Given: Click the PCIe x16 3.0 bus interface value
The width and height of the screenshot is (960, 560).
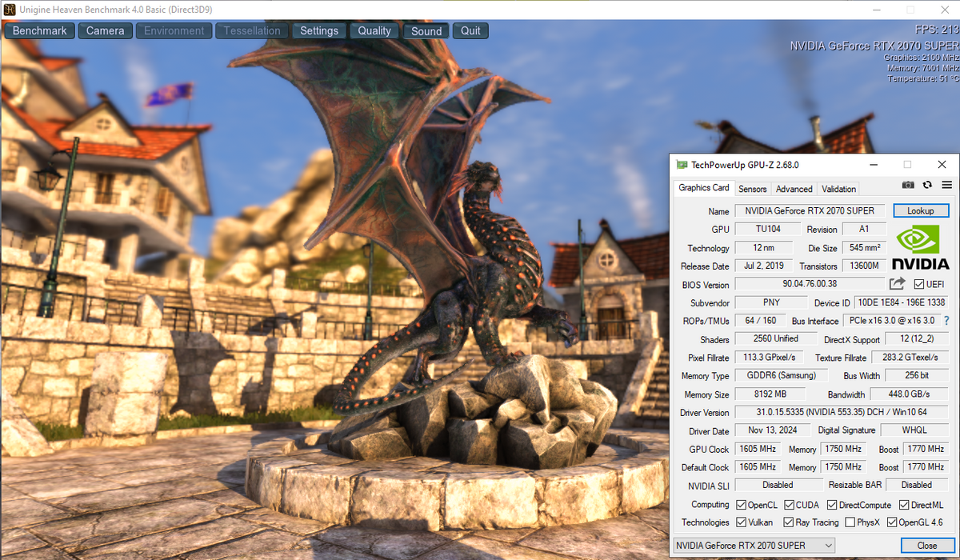Looking at the screenshot, I should (891, 320).
